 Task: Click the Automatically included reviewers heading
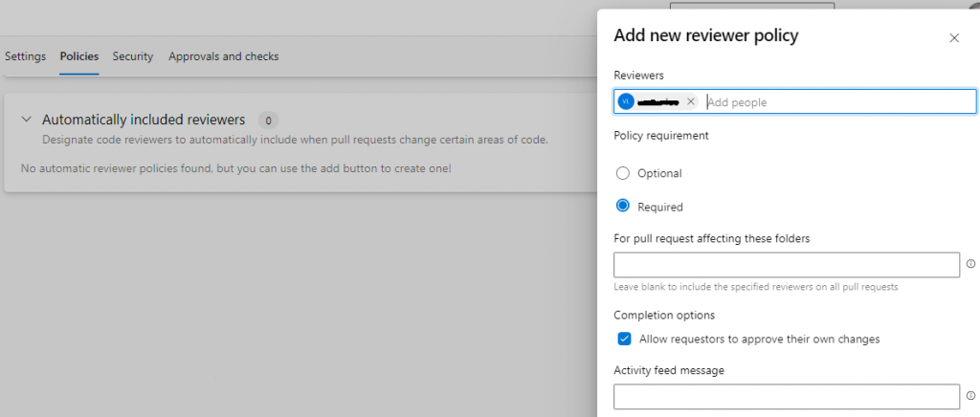[144, 121]
